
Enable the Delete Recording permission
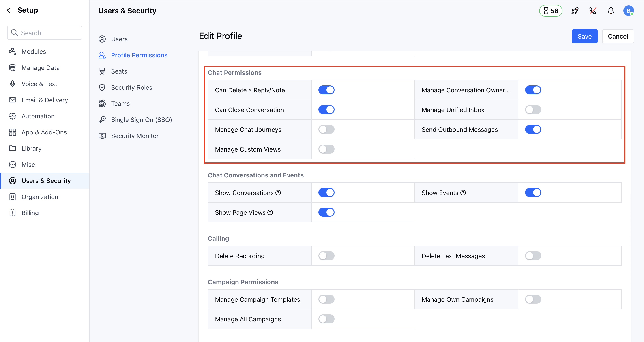point(326,255)
